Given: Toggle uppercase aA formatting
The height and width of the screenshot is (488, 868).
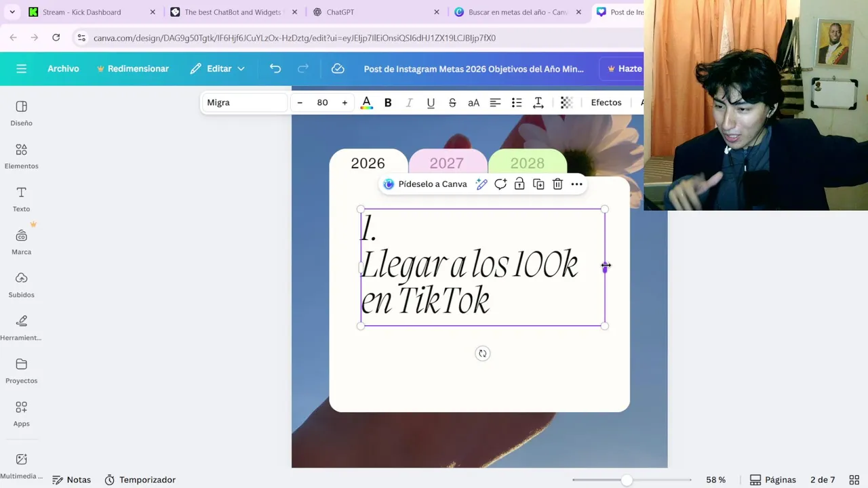Looking at the screenshot, I should [473, 102].
